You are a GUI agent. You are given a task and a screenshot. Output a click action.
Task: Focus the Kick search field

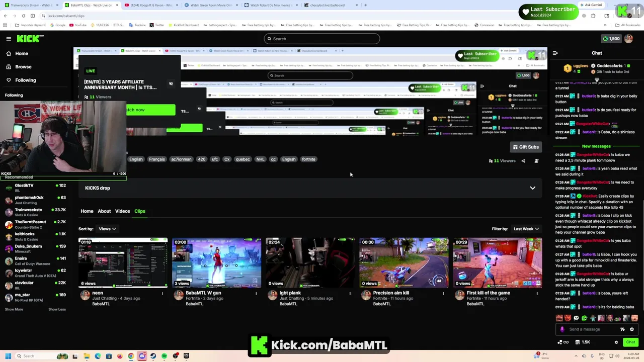(322, 39)
